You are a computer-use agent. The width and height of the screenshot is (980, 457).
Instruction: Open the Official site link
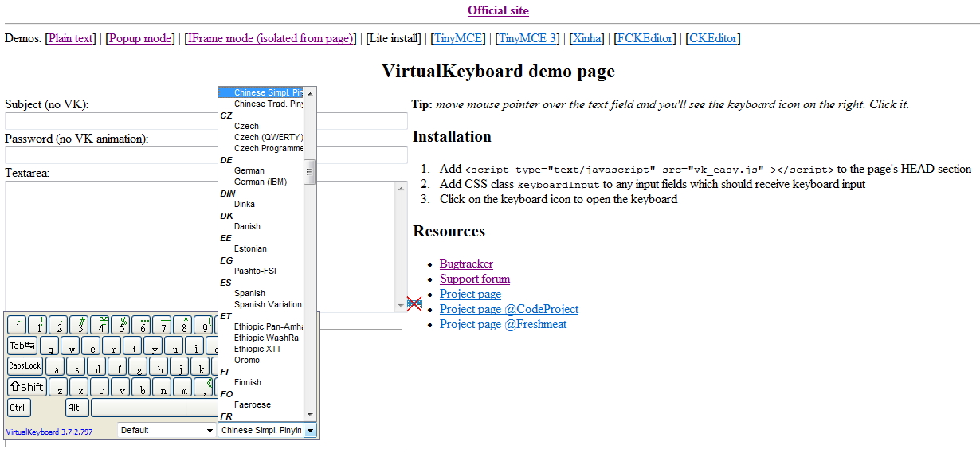tap(498, 10)
